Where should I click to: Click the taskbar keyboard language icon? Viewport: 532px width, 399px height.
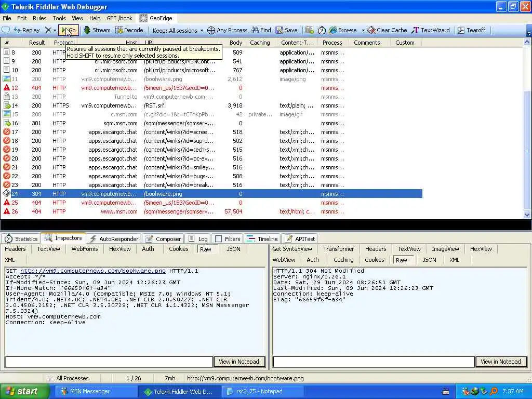tap(446, 392)
